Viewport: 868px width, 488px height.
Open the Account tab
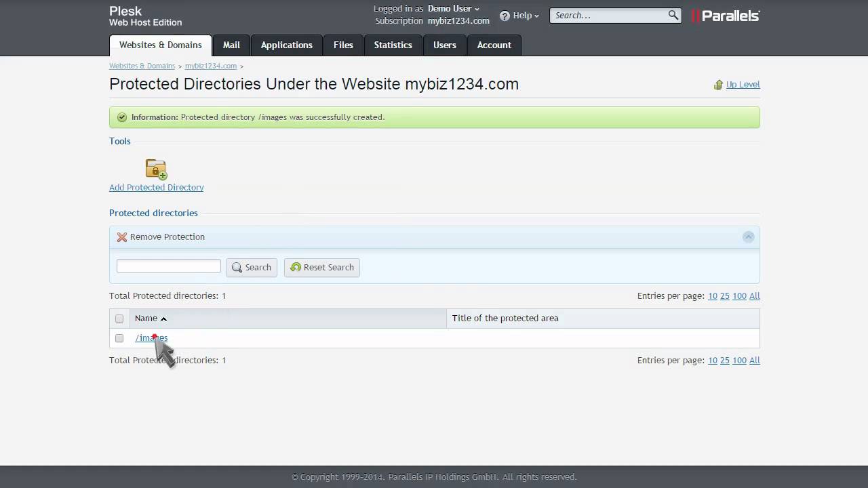pyautogui.click(x=494, y=45)
